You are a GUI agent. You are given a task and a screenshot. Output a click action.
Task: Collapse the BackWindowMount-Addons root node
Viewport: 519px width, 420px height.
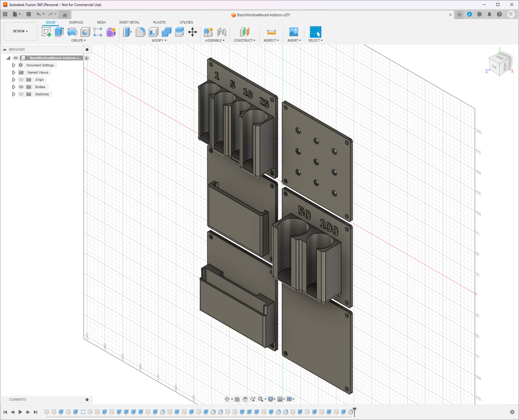point(8,58)
